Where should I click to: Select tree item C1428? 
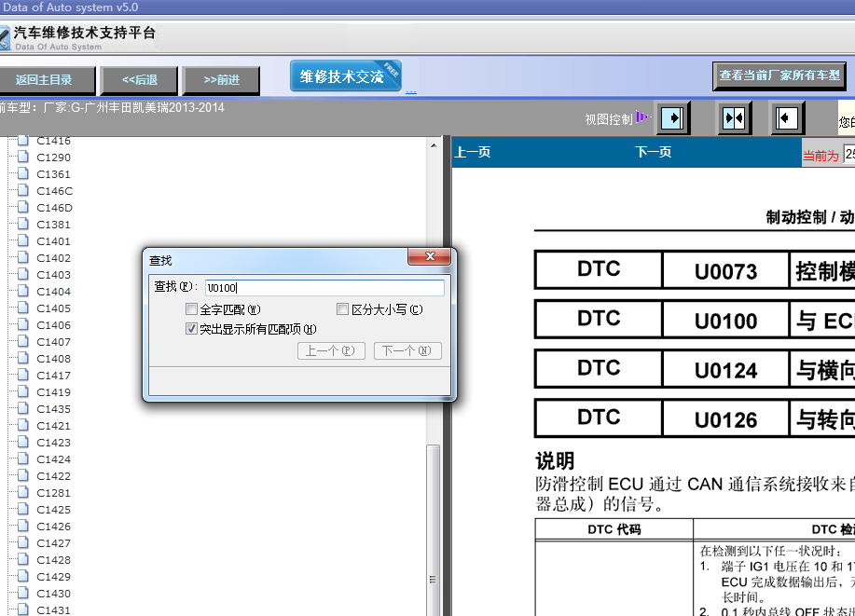(x=53, y=560)
